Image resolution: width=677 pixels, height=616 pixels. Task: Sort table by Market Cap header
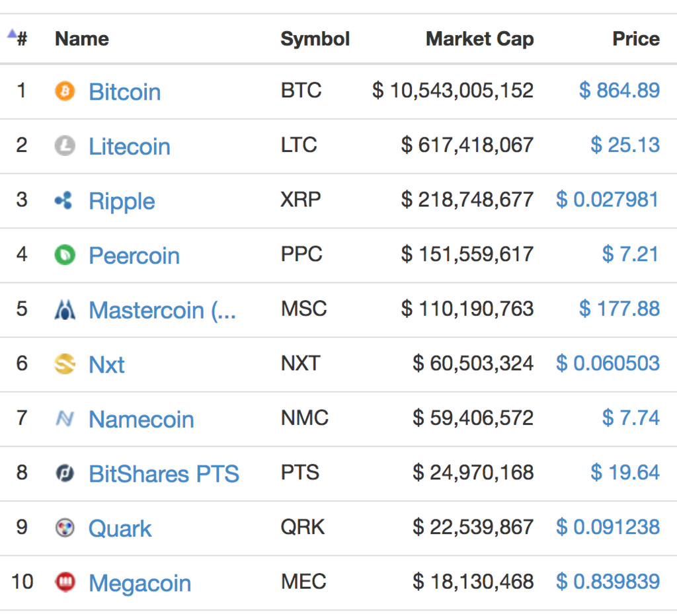(480, 39)
